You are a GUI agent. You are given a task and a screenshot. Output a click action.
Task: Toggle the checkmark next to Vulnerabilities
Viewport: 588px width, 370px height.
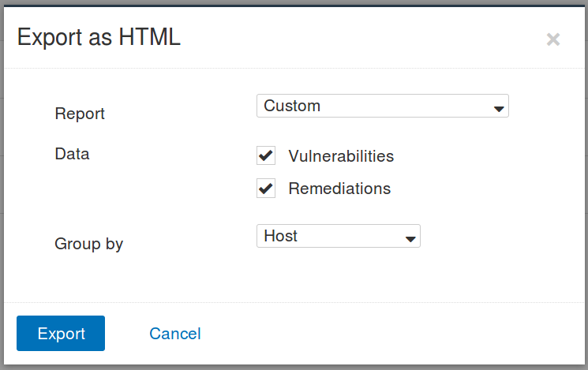pos(266,155)
